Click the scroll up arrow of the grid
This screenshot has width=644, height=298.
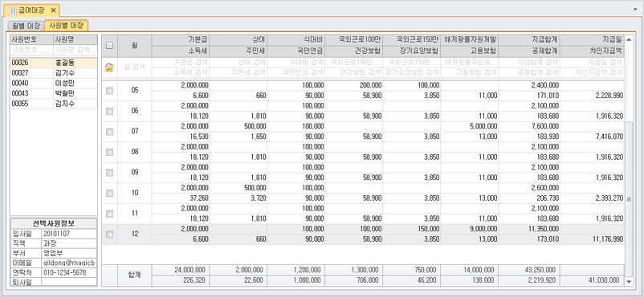point(629,39)
